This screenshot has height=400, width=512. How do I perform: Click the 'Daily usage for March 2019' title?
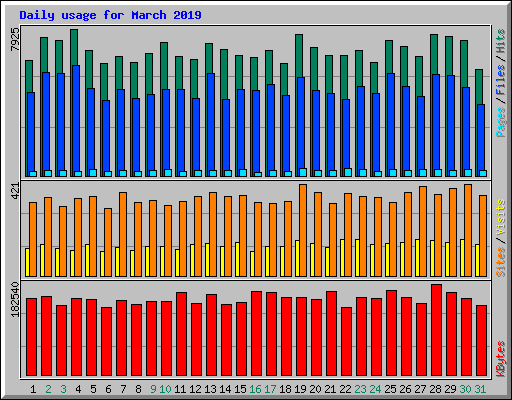pyautogui.click(x=110, y=15)
